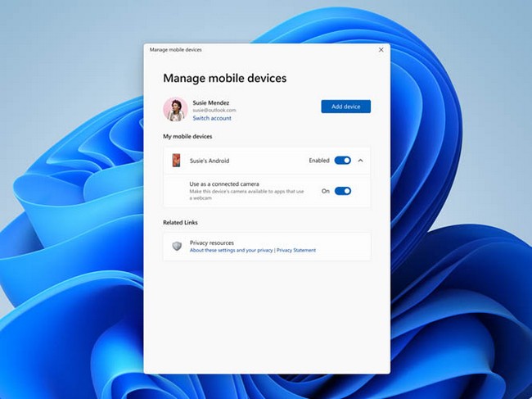The width and height of the screenshot is (532, 399).
Task: Open the Switch account link
Action: point(212,118)
